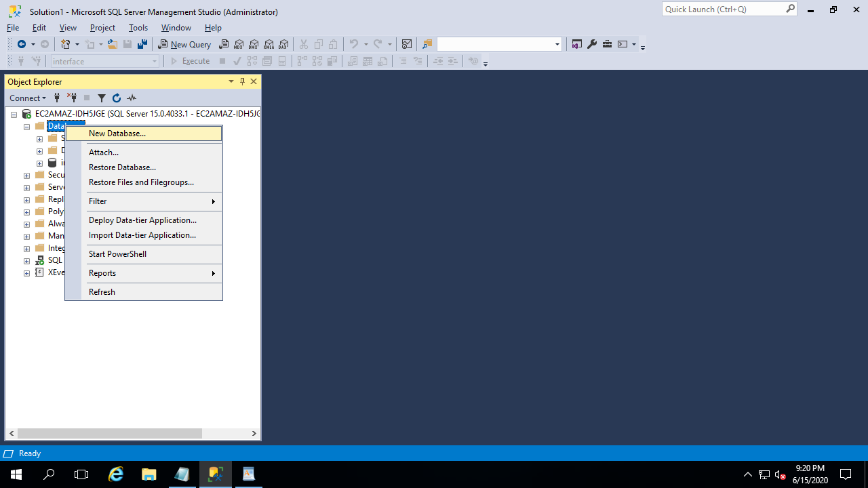
Task: Click the Find in Files icon
Action: pyautogui.click(x=427, y=44)
